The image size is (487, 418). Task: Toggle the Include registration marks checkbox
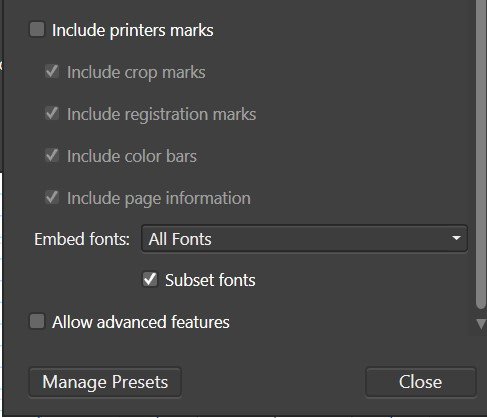point(52,114)
